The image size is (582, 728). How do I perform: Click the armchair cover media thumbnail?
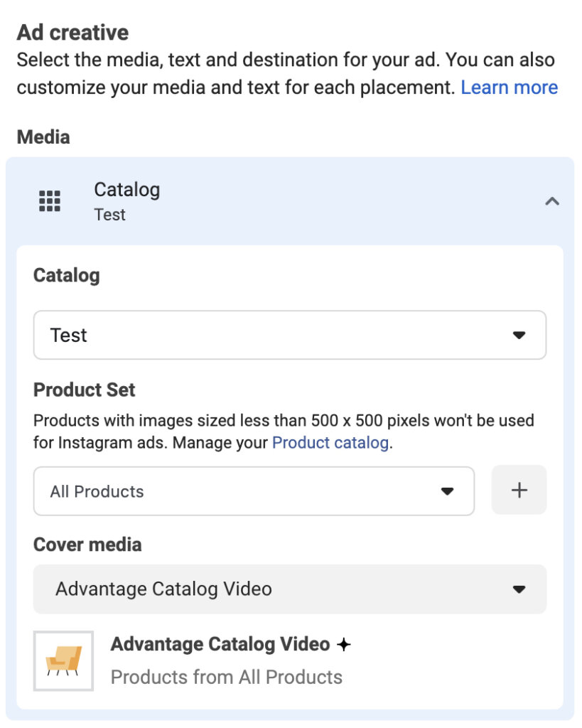point(63,660)
